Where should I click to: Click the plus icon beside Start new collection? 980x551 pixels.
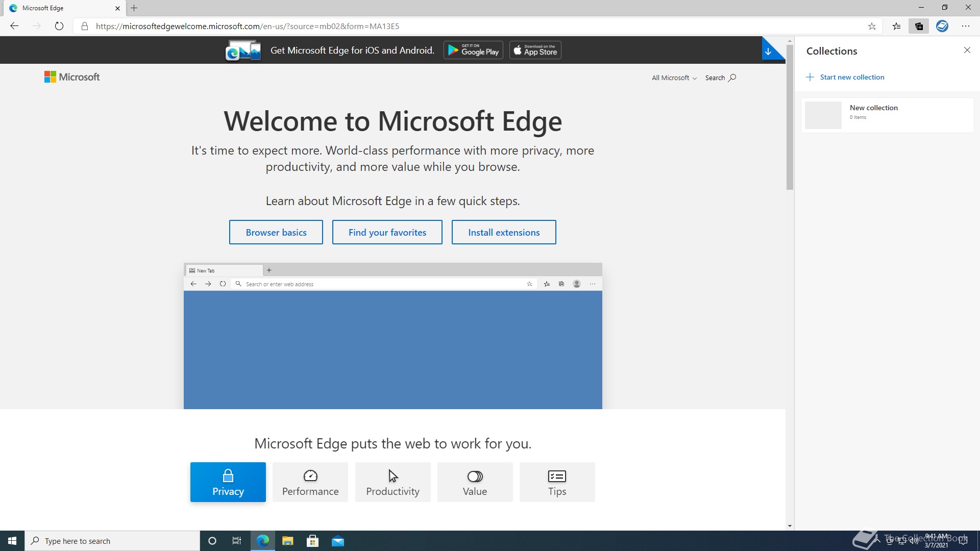810,77
